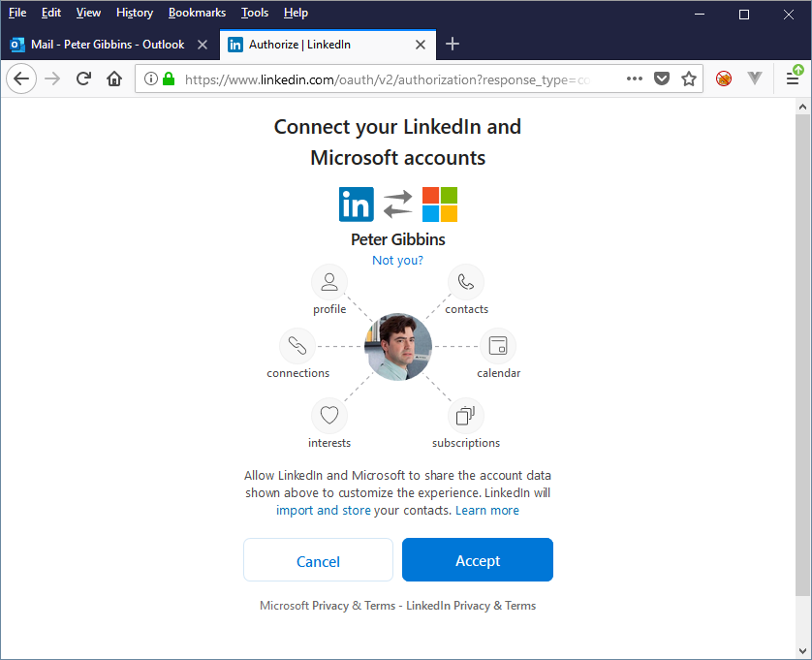Screen dimensions: 812x660
Task: Go back to the previous page
Action: point(21,79)
